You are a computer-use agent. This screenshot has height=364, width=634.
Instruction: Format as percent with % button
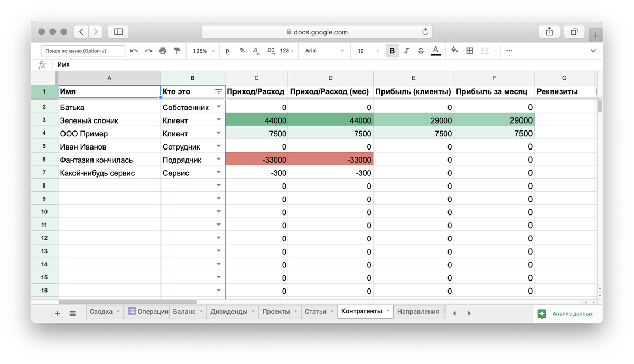click(243, 51)
